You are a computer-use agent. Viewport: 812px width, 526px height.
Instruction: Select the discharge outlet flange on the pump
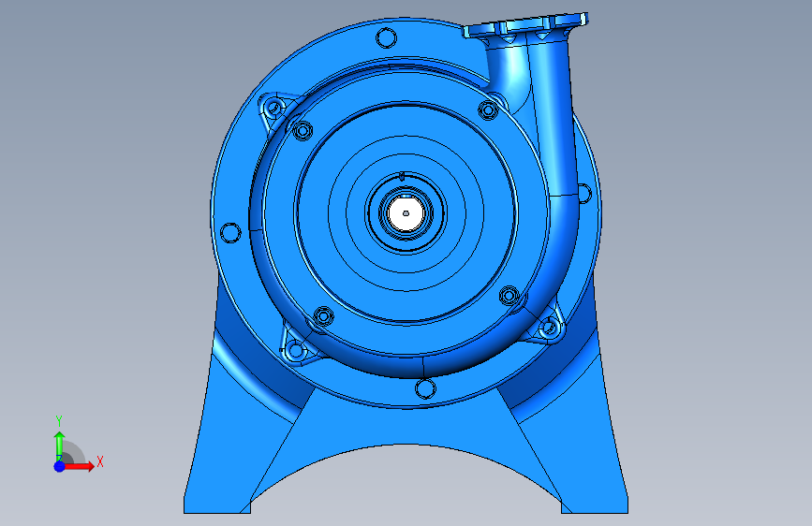click(x=525, y=25)
